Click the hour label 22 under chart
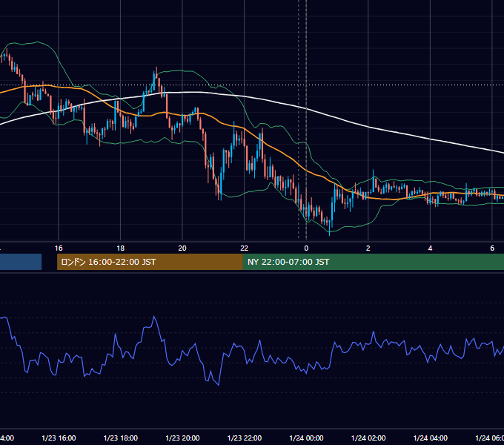Viewport: 504px width, 445px height. point(245,248)
